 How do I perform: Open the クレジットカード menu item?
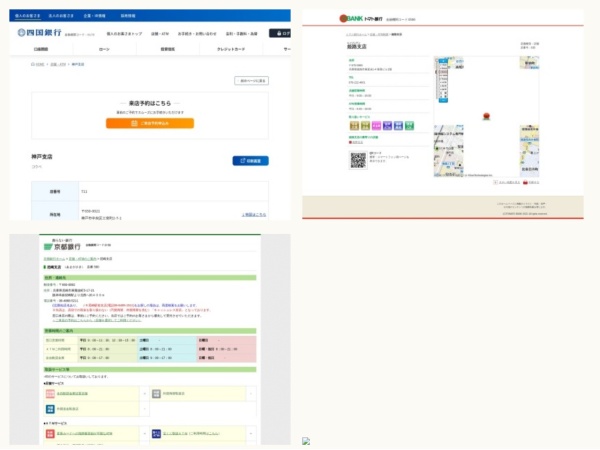[x=231, y=49]
